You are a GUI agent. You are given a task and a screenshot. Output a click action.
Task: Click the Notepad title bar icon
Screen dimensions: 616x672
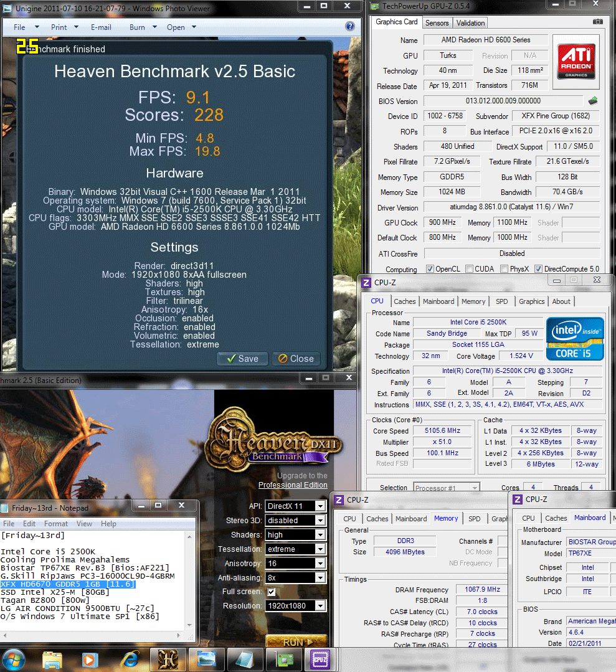point(5,508)
